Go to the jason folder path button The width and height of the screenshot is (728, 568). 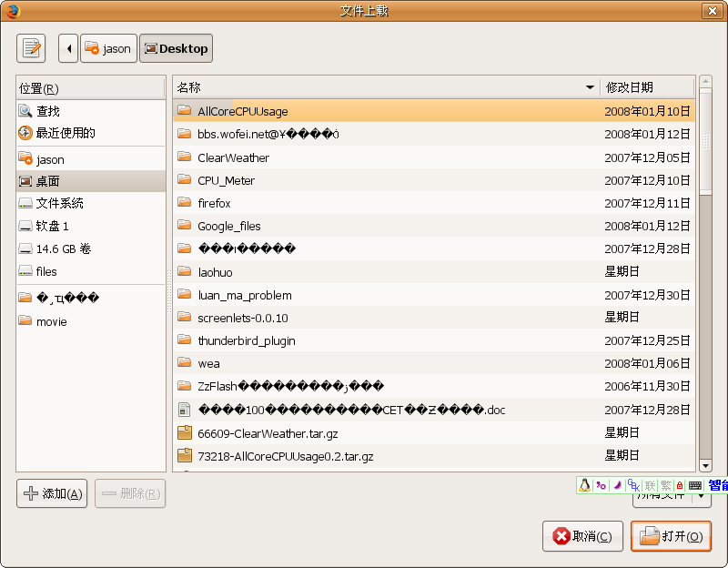(x=108, y=48)
